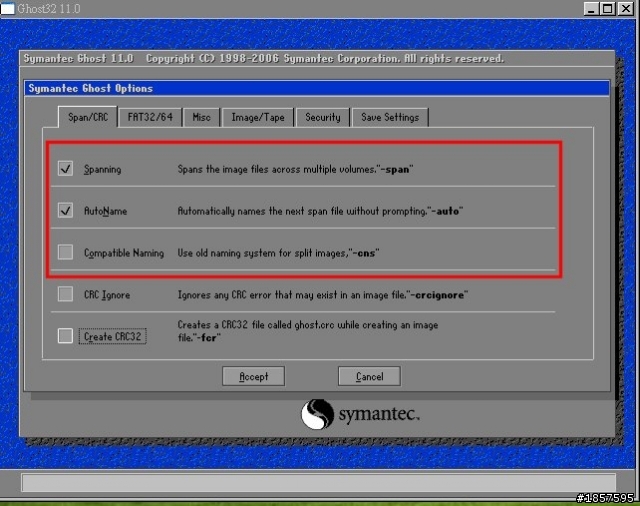
Task: Click the "-span" description text
Action: [295, 169]
